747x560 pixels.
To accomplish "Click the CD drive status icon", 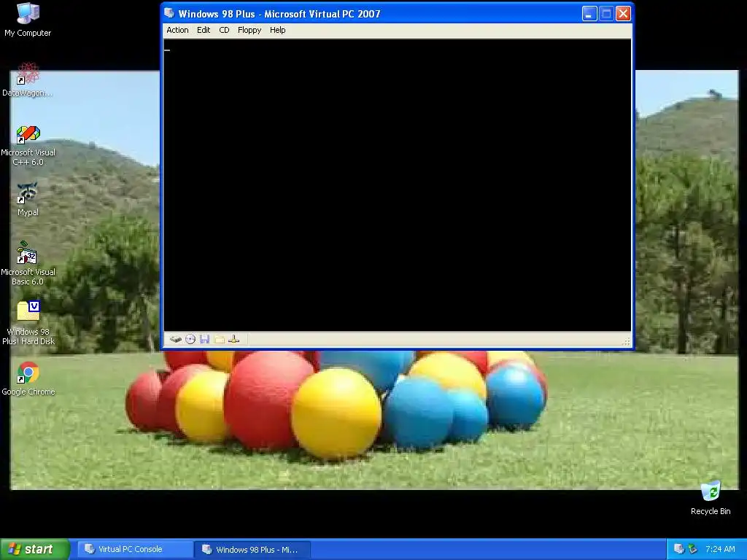I will pyautogui.click(x=190, y=339).
